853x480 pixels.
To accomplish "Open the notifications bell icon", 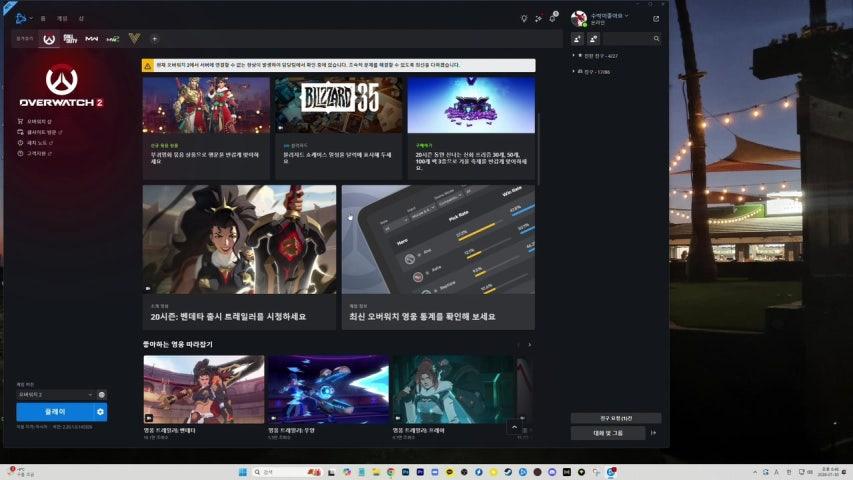I will point(552,18).
